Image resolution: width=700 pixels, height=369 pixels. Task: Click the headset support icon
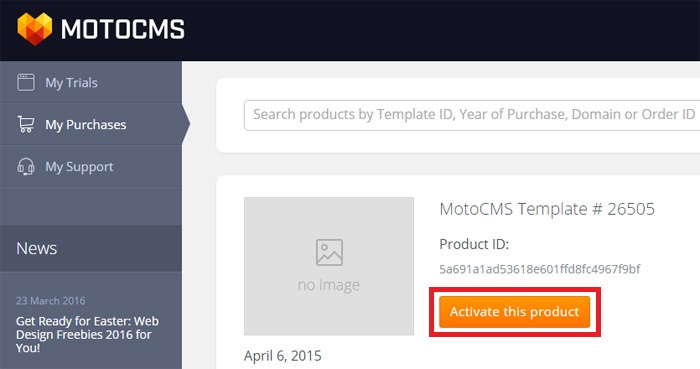pos(26,166)
